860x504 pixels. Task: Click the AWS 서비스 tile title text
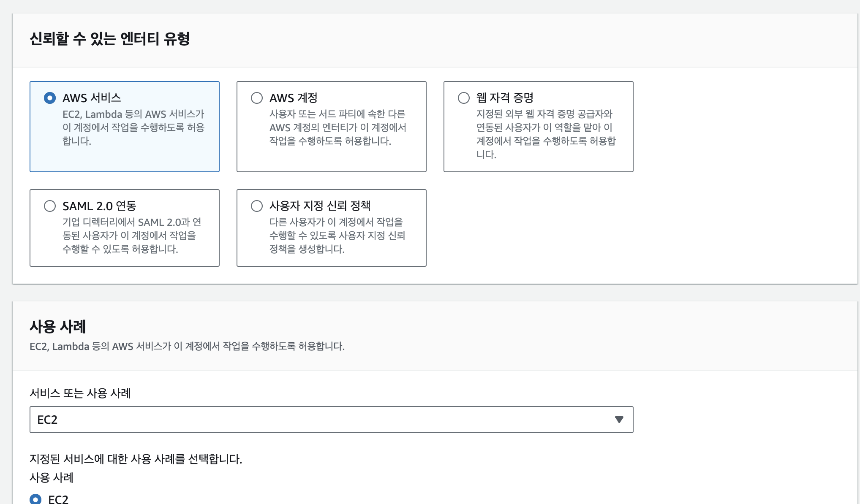pos(92,98)
